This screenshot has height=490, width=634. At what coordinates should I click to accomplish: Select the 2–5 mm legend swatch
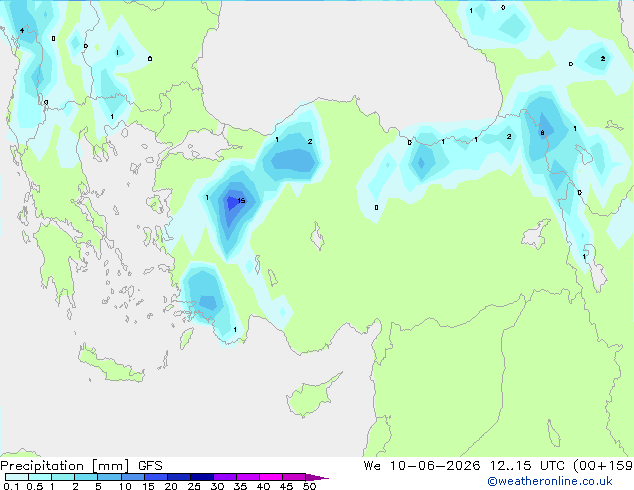click(x=86, y=477)
